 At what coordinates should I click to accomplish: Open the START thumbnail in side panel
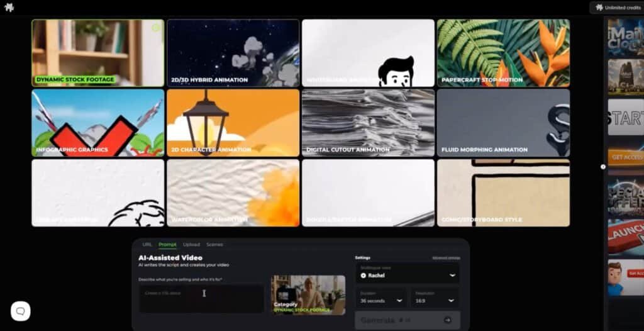(626, 117)
